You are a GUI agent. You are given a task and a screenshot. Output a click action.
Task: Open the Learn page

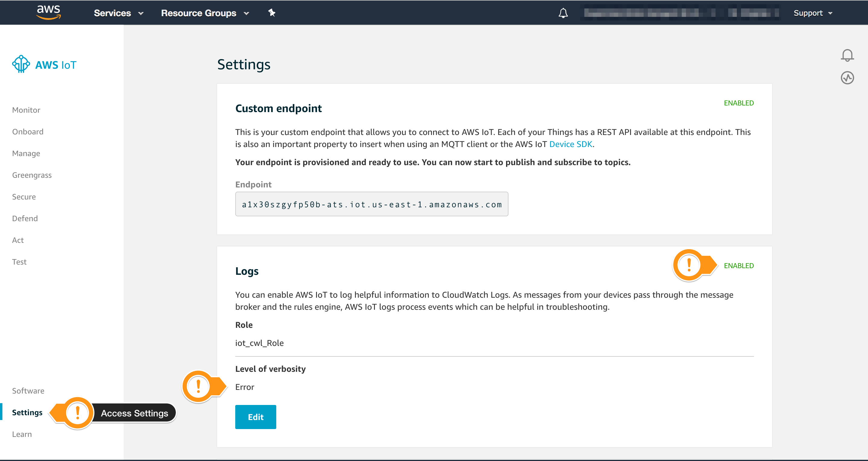(22, 434)
